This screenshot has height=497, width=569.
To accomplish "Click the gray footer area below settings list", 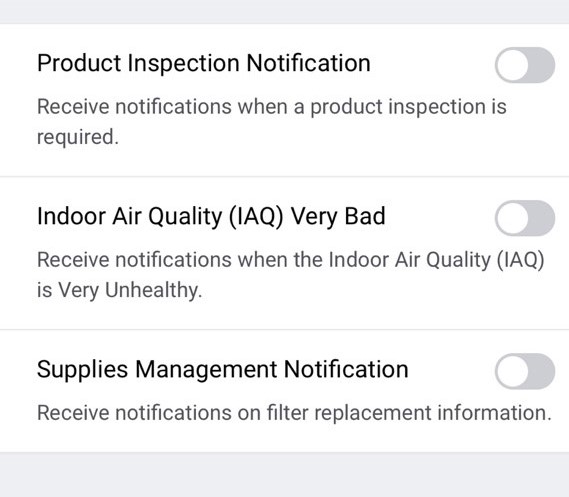I will 284,475.
